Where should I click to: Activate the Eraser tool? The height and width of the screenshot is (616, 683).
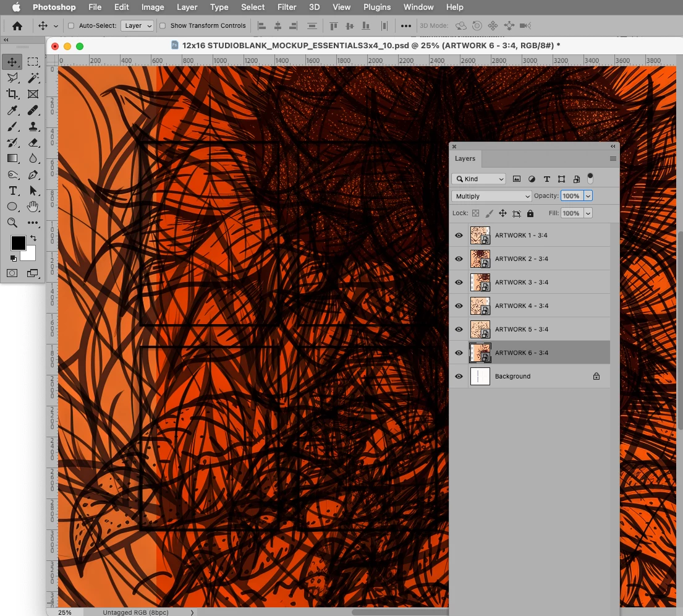pyautogui.click(x=33, y=142)
